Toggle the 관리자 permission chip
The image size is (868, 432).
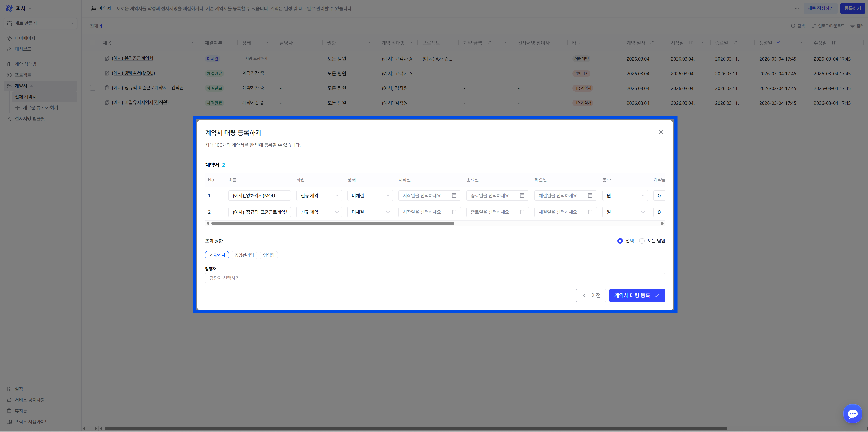[217, 255]
